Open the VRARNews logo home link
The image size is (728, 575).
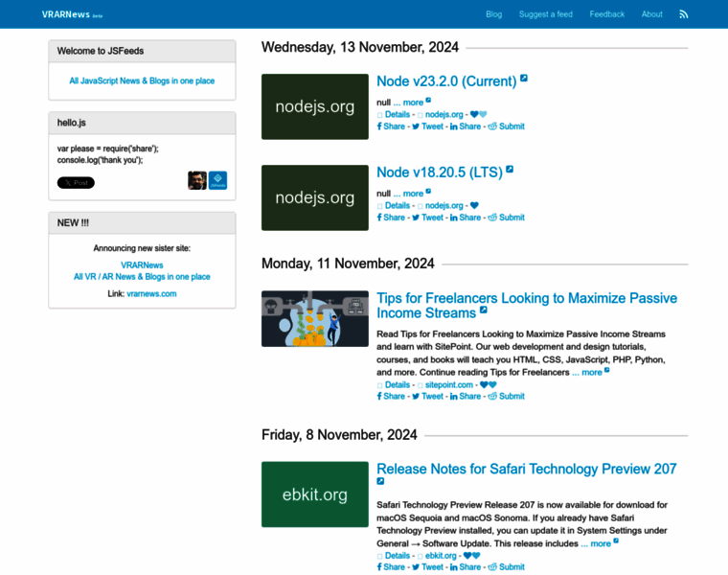pyautogui.click(x=72, y=14)
